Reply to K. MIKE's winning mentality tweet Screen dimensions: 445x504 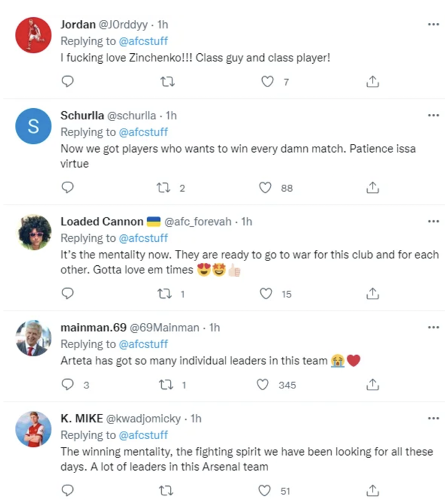coord(69,490)
